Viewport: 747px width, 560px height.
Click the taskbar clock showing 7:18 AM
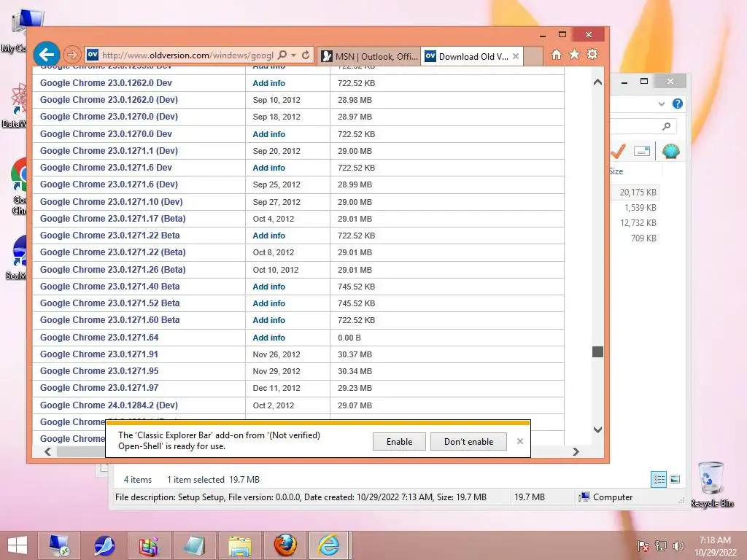pos(715,545)
